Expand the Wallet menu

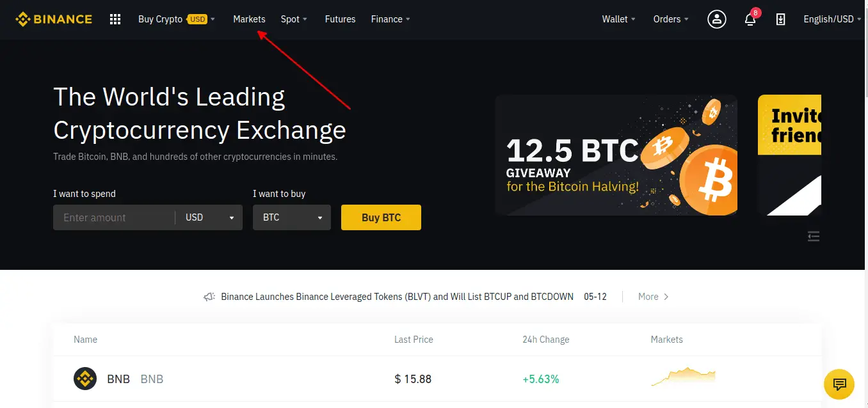coord(618,19)
